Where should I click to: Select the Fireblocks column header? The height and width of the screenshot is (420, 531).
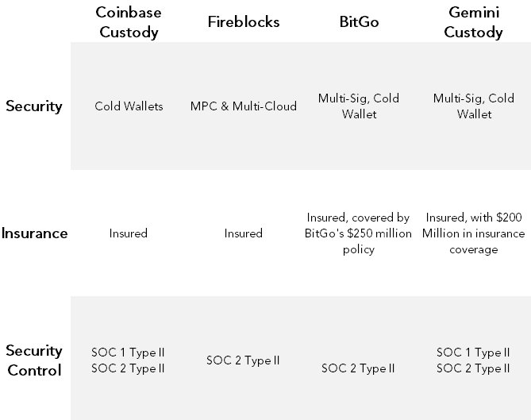tap(243, 21)
